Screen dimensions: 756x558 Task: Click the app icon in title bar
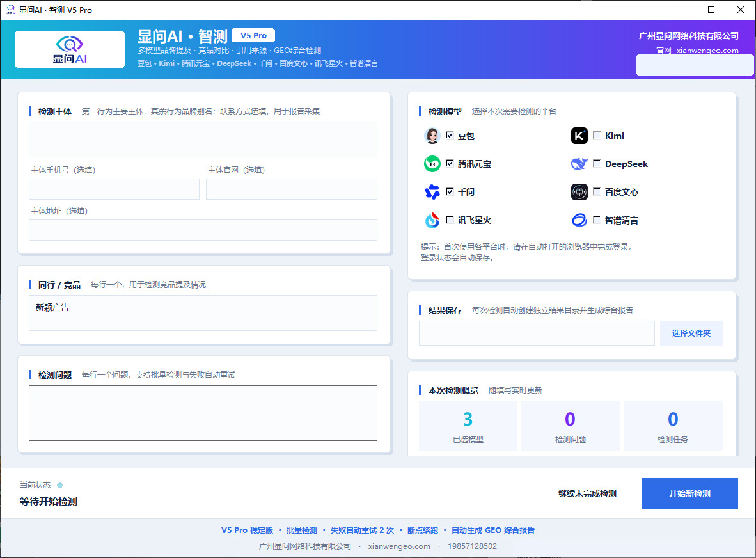10,10
